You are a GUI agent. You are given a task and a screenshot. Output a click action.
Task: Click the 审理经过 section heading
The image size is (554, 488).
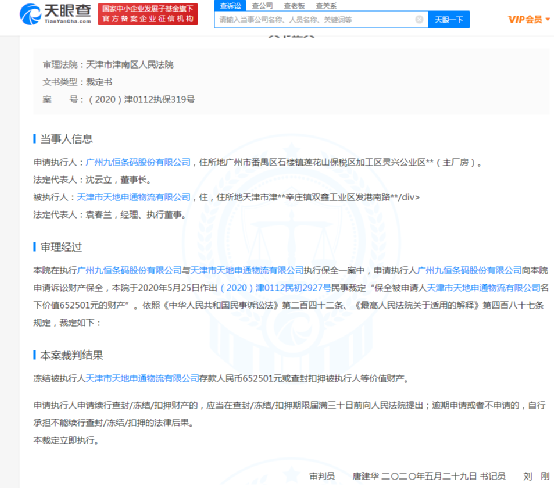click(61, 247)
